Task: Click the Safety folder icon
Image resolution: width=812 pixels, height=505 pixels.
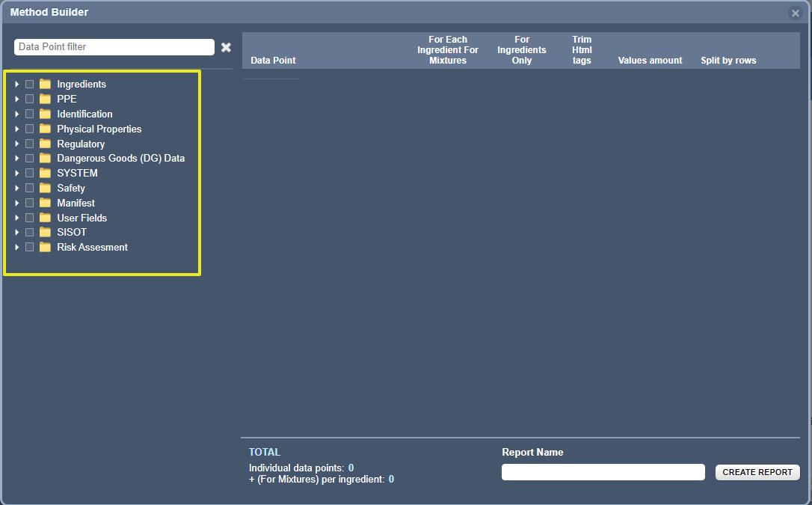Action: click(45, 188)
